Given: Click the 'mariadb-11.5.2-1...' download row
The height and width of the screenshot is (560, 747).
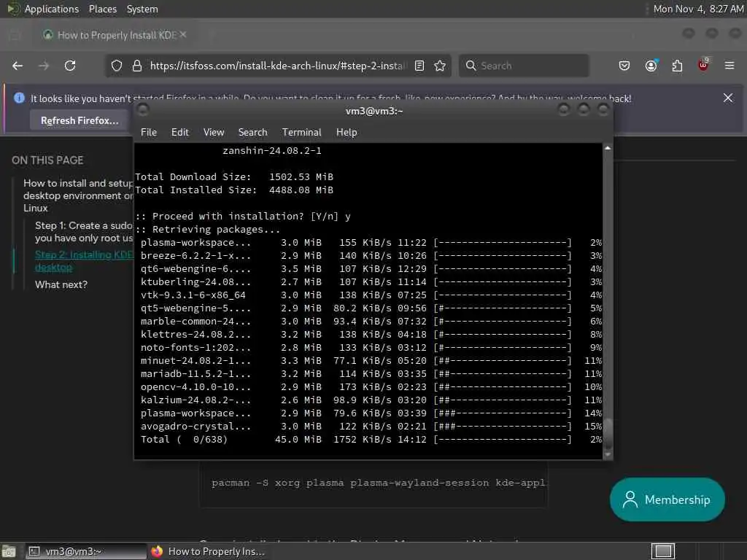Looking at the screenshot, I should pos(371,374).
